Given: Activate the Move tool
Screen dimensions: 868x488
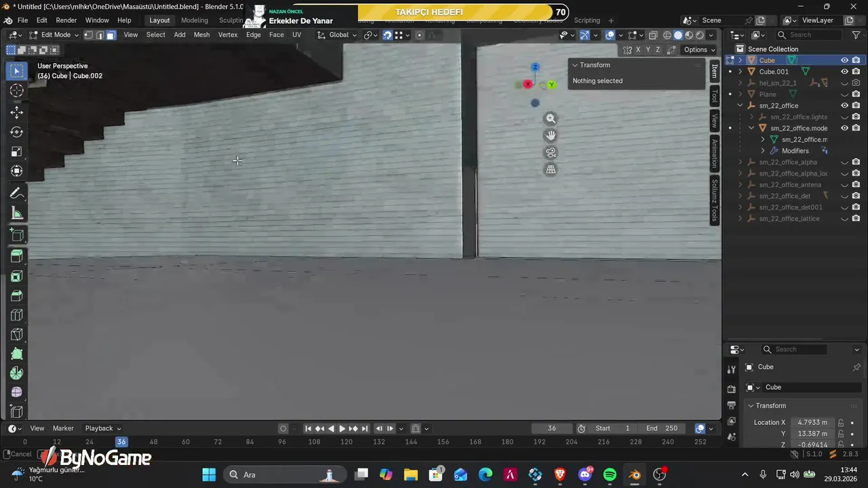Looking at the screenshot, I should [x=17, y=113].
